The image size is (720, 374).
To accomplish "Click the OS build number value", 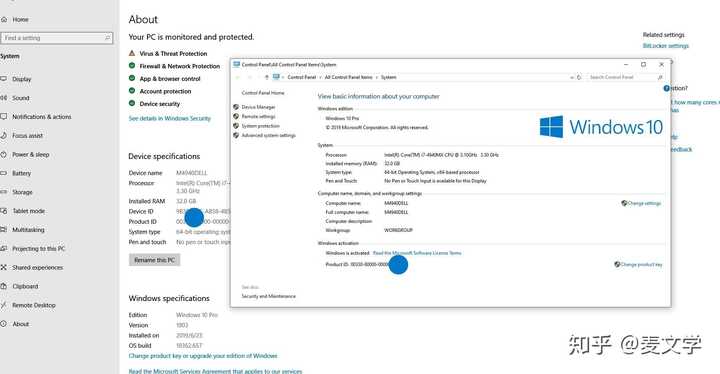I will coord(189,345).
